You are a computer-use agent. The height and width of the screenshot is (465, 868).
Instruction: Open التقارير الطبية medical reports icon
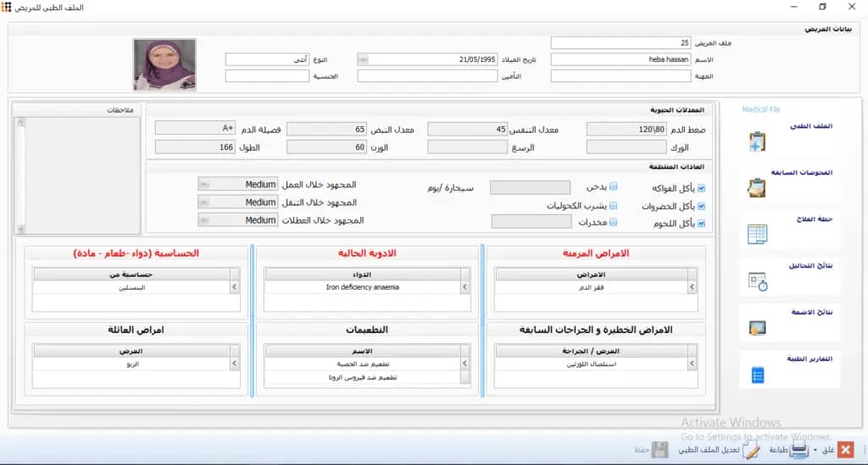(757, 374)
